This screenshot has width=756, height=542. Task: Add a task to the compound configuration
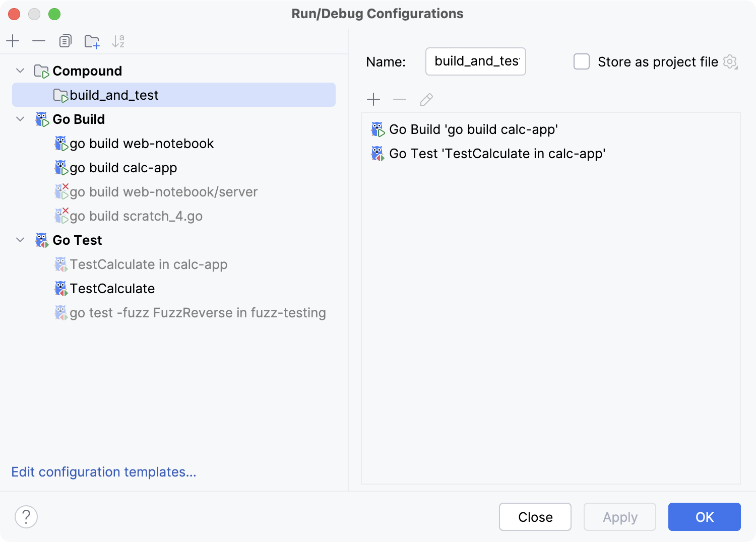[x=373, y=99]
